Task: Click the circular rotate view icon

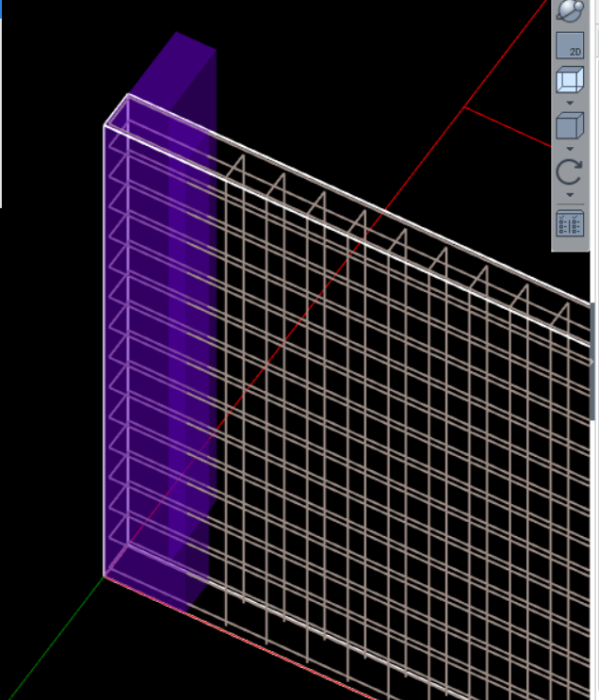Action: pyautogui.click(x=570, y=172)
